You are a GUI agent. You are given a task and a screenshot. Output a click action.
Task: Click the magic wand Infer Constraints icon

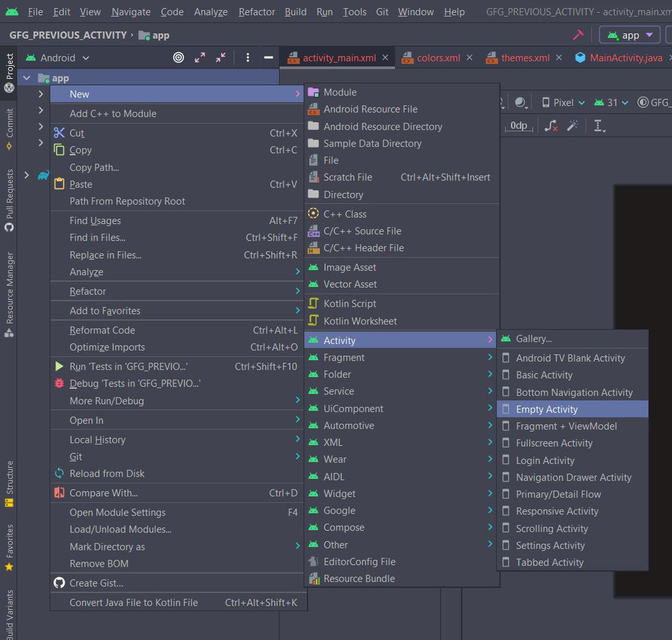pos(573,126)
